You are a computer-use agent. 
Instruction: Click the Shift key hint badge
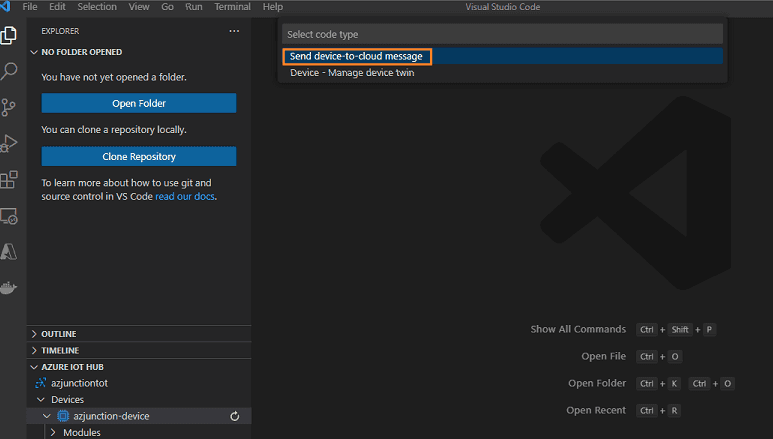click(680, 329)
